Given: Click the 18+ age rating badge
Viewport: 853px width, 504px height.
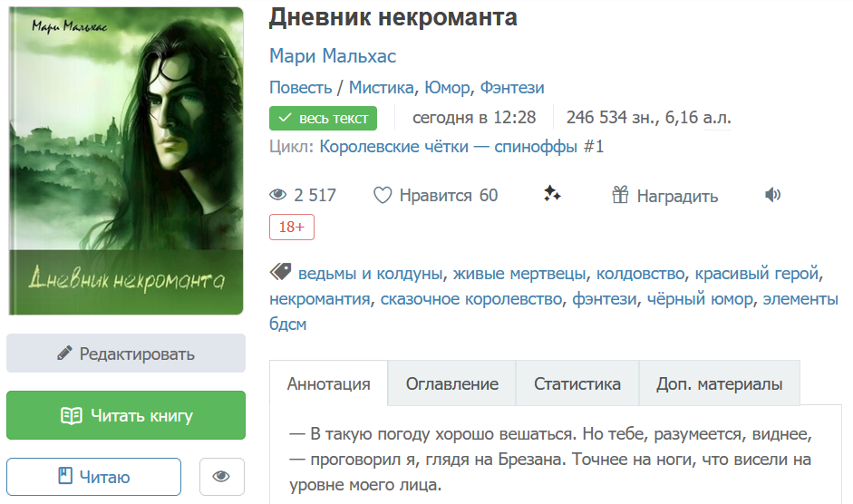Looking at the screenshot, I should pos(292,227).
